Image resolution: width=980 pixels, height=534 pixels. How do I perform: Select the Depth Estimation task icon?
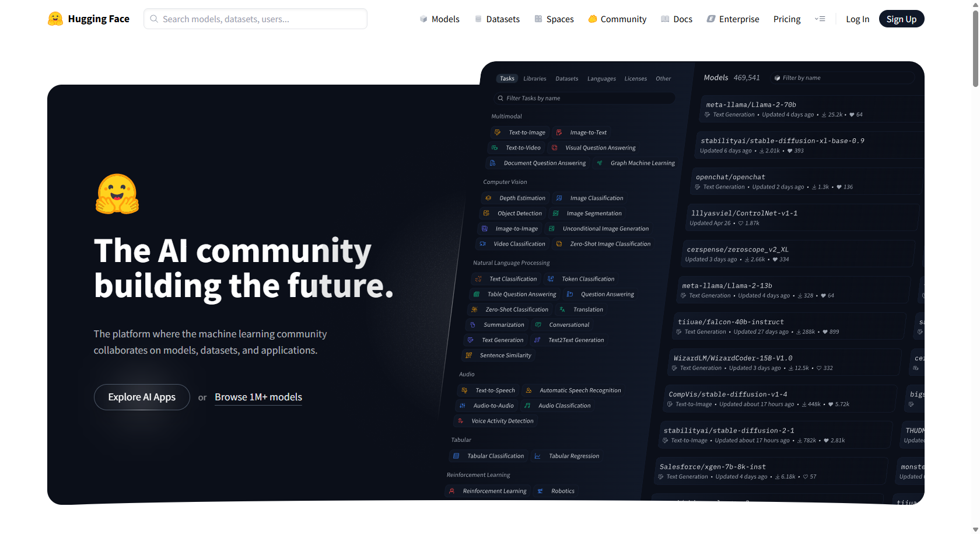(488, 198)
